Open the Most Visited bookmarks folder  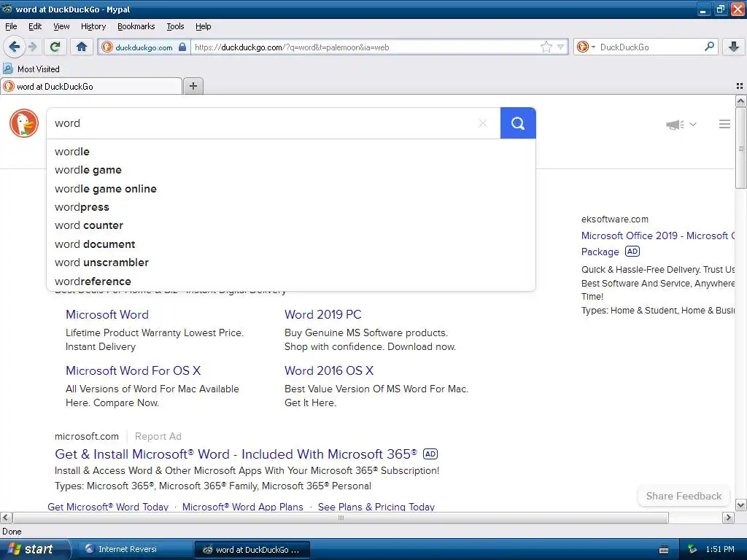point(31,69)
